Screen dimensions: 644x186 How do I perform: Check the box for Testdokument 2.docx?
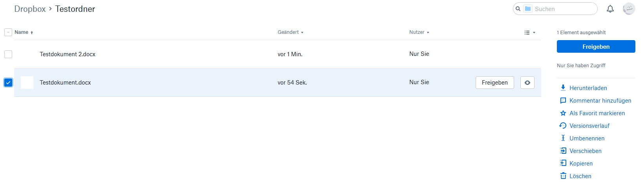pos(8,54)
